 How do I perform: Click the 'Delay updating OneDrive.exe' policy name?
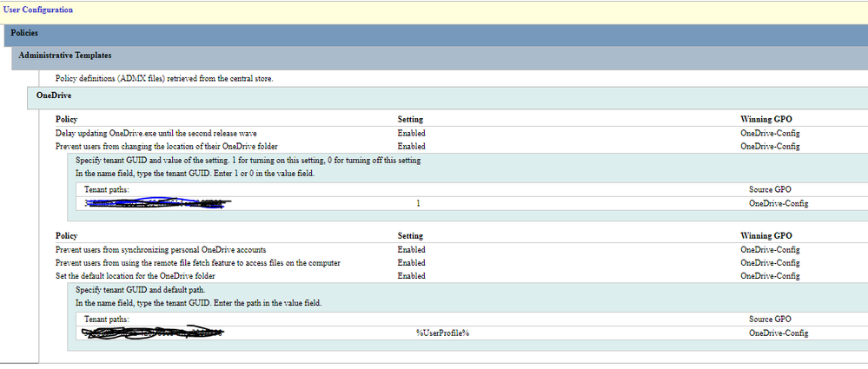click(x=156, y=134)
